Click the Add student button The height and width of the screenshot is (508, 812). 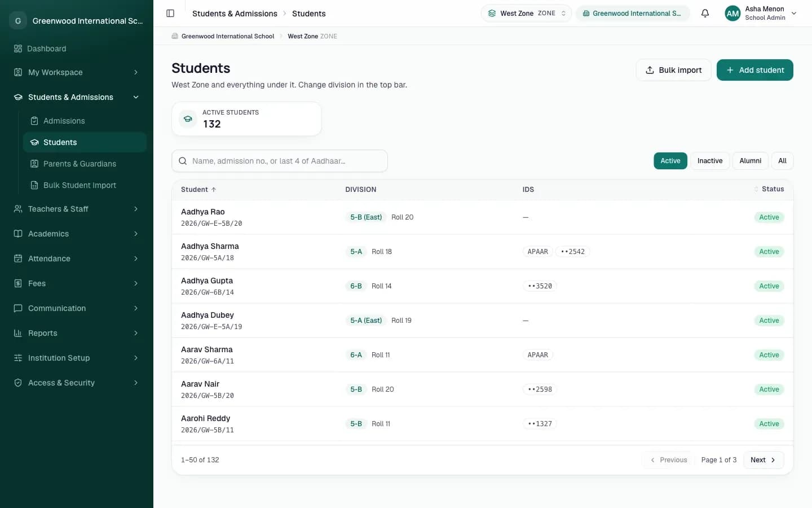tap(754, 70)
